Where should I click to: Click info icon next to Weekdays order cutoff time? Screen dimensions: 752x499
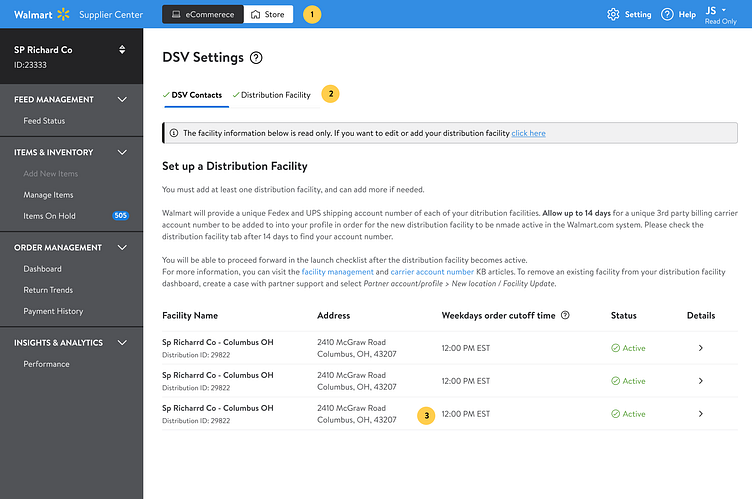565,315
